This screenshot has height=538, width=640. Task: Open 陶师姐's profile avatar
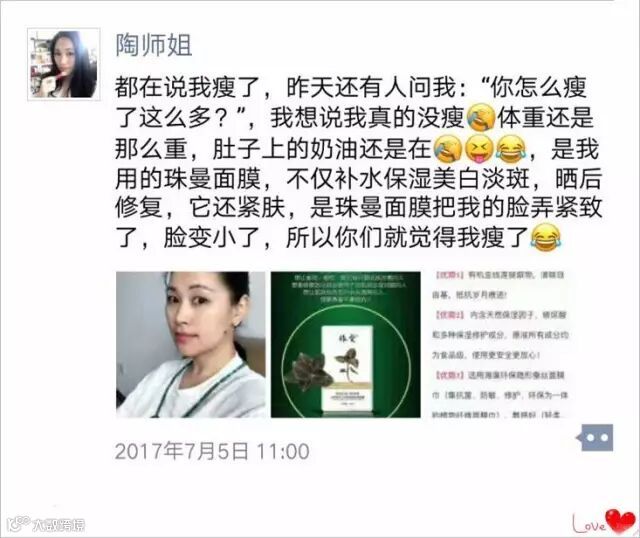click(64, 64)
